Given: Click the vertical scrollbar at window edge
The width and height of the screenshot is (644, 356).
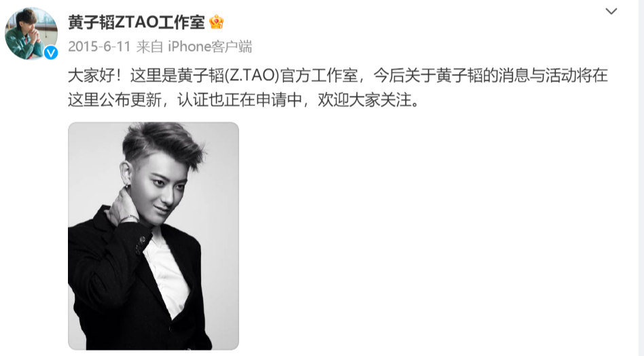Looking at the screenshot, I should click(641, 178).
